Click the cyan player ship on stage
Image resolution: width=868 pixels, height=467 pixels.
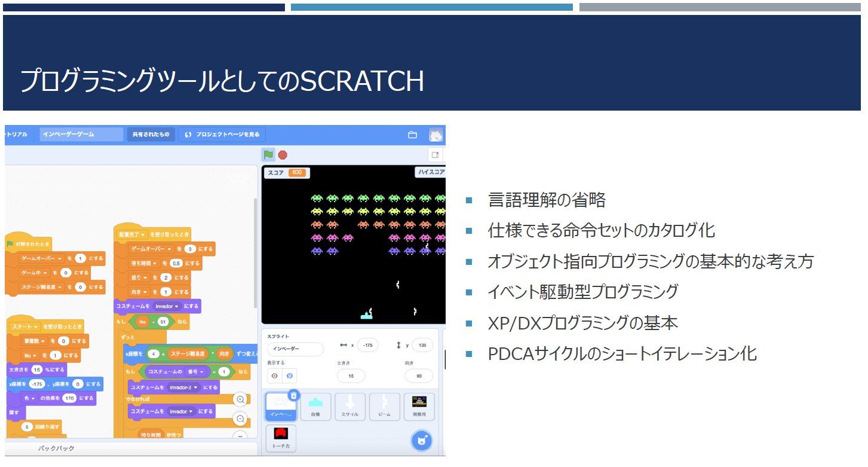click(366, 315)
